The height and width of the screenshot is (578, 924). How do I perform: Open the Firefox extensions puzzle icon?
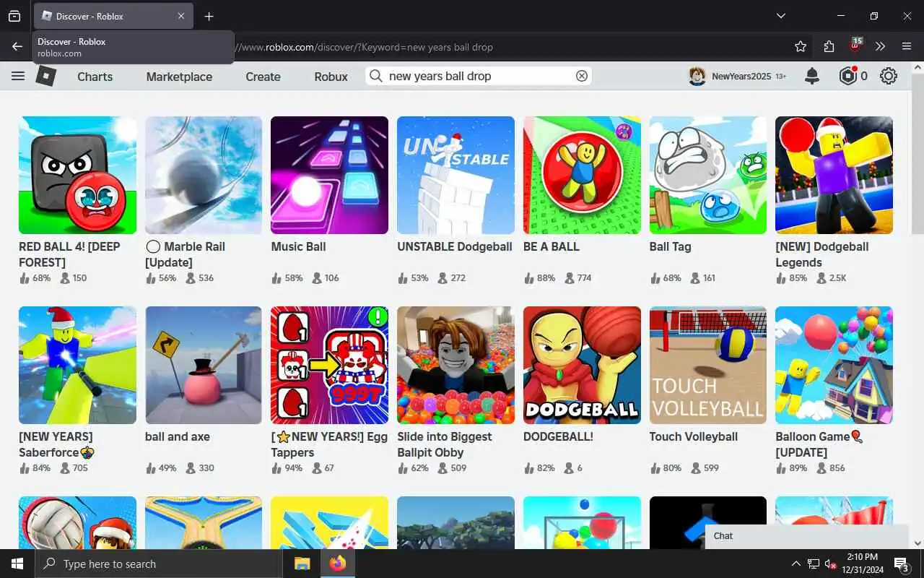(x=829, y=46)
